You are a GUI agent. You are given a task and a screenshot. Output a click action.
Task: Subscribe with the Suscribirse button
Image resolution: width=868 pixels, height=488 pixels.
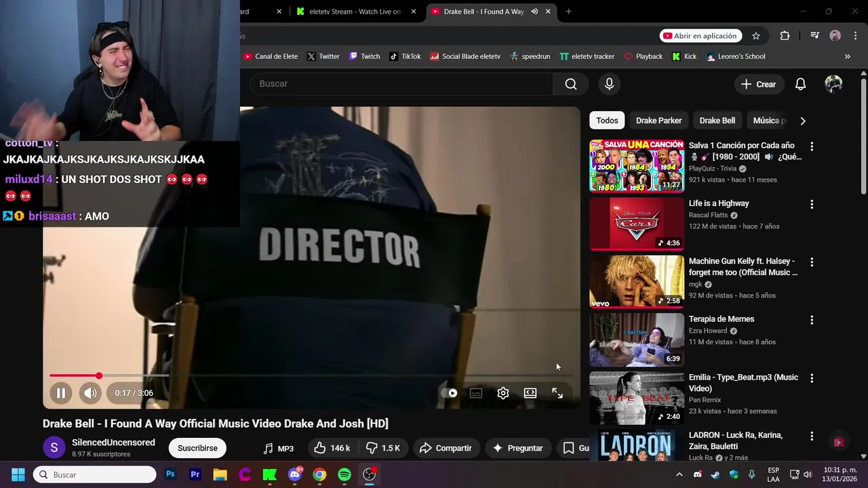(x=197, y=448)
